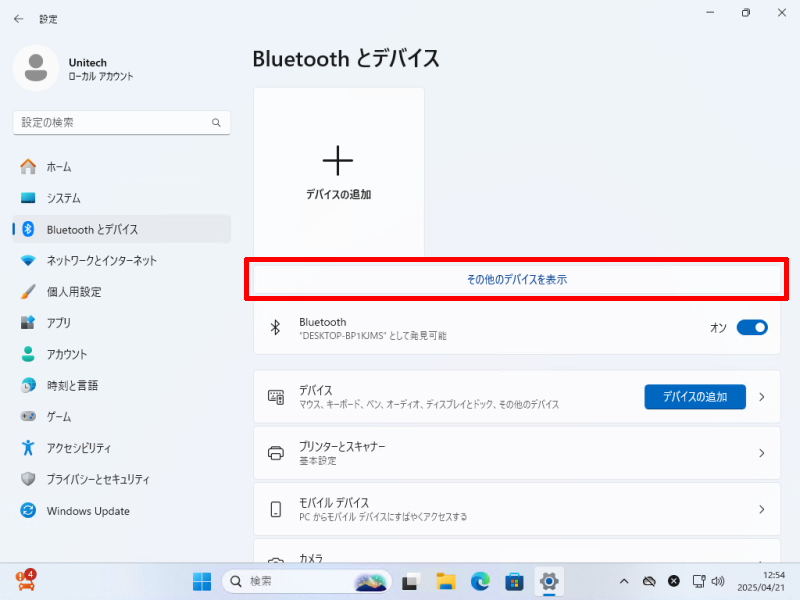Click the 個人用設定 paintbrush icon
800x600 pixels.
28,291
